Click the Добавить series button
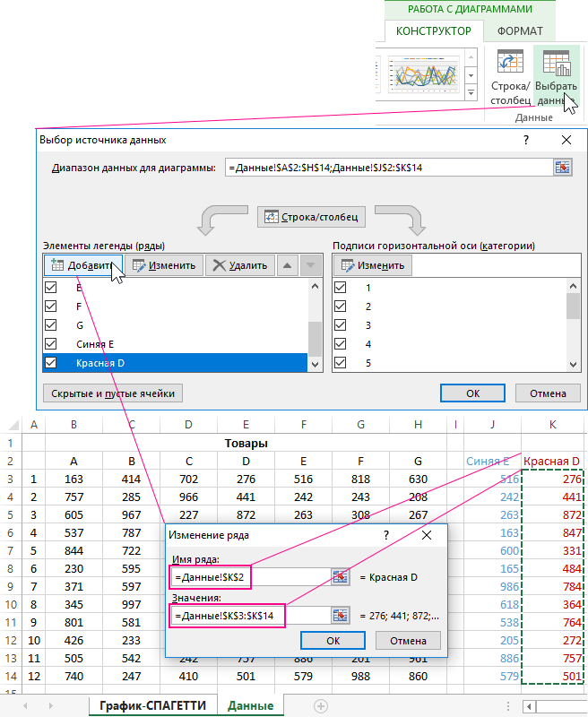The width and height of the screenshot is (588, 717). [x=82, y=265]
